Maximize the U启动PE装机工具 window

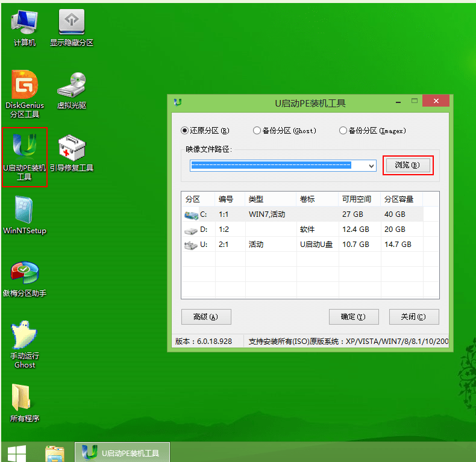415,101
